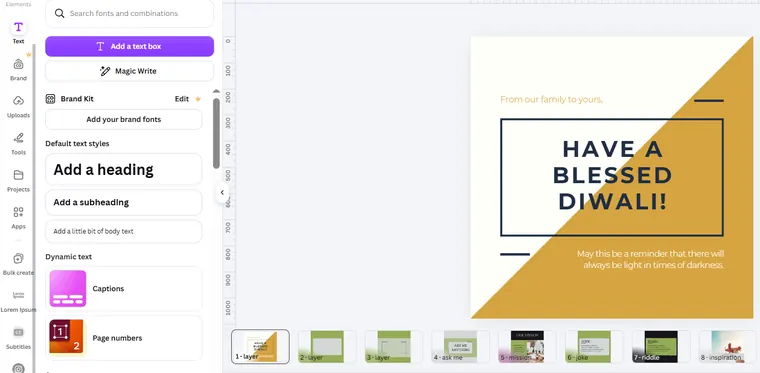760x373 pixels.
Task: Click the crown icon beside Edit
Action: point(198,99)
